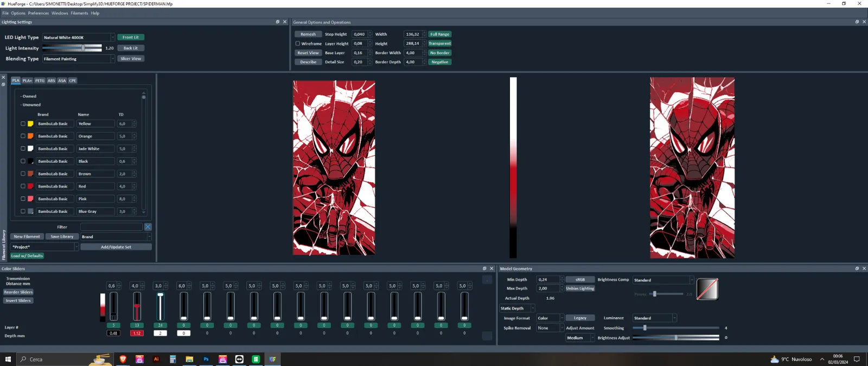Switch to the PLA+ filament tab
This screenshot has height=366, width=868.
[x=27, y=80]
